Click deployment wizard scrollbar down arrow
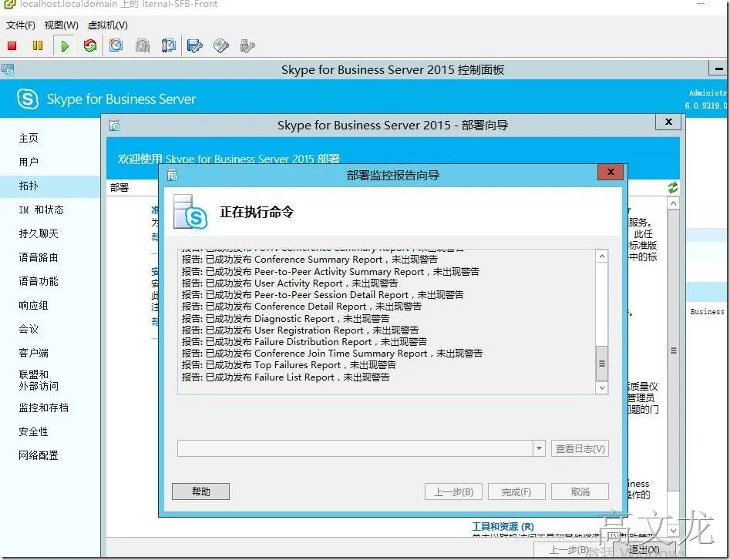 pos(673,530)
